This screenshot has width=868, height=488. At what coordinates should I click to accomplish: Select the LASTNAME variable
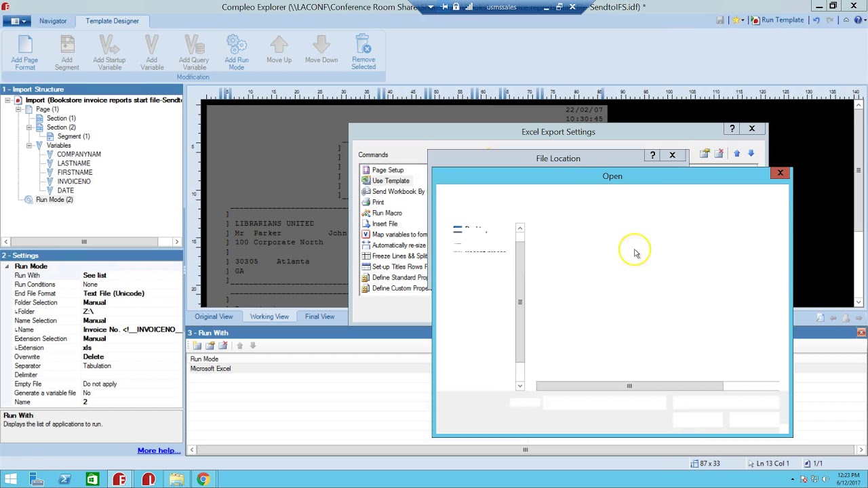73,163
